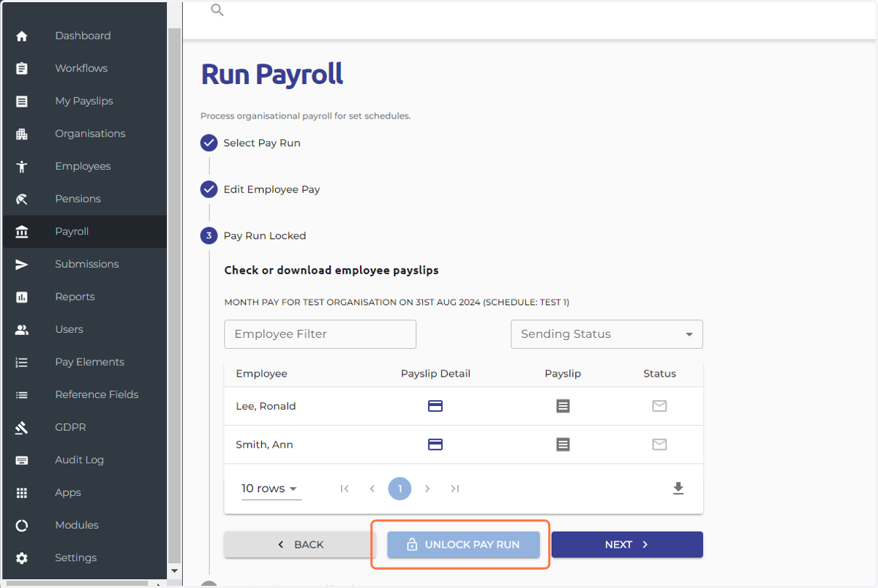Click the Edit Employee Pay step

[x=260, y=189]
